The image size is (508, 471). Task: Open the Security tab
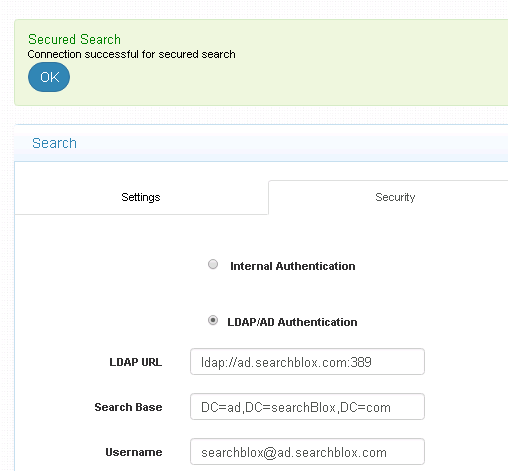[x=395, y=197]
